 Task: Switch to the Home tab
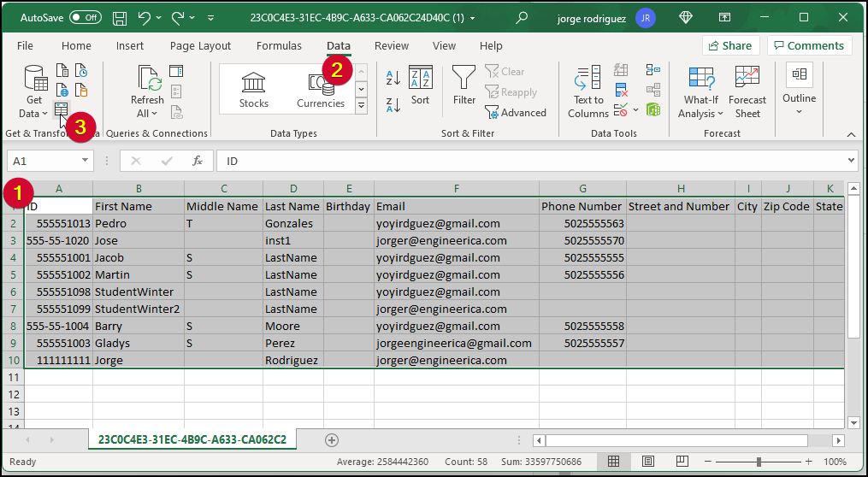pos(76,46)
